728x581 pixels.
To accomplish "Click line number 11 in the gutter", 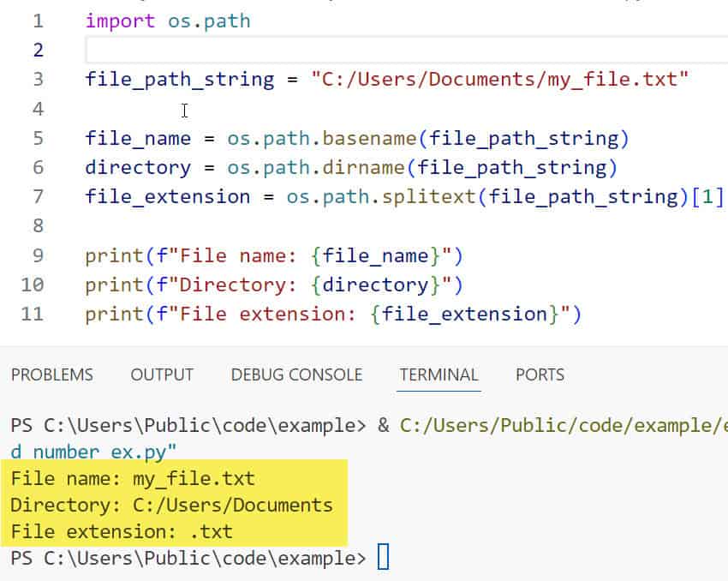I will 33,314.
